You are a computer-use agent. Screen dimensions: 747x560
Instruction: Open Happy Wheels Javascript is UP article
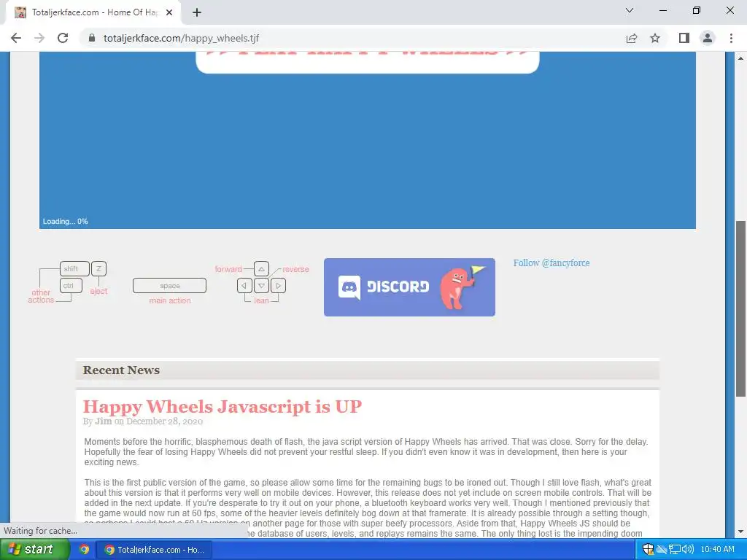222,407
